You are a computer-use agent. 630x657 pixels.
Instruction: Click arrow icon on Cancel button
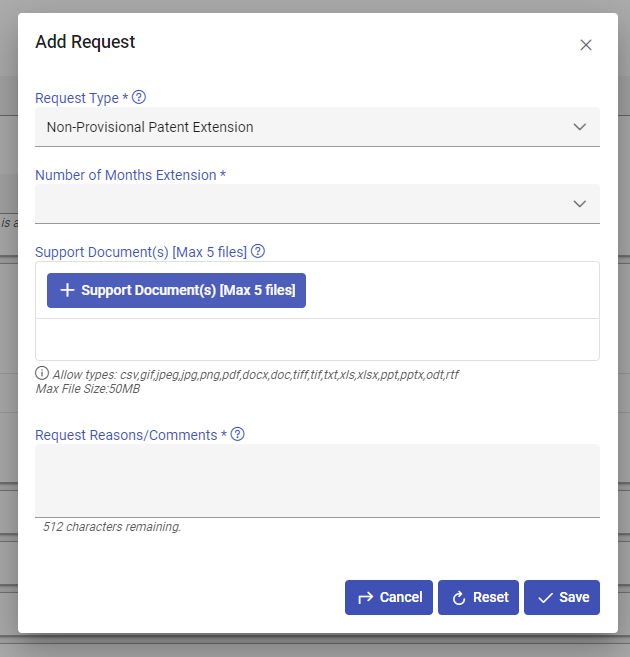coord(366,597)
